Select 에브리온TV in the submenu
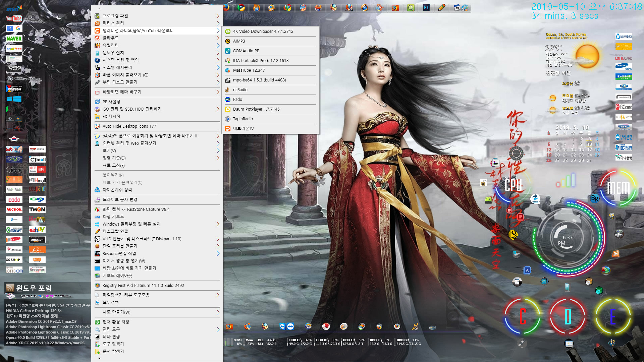This screenshot has height=362, width=644. point(271,128)
